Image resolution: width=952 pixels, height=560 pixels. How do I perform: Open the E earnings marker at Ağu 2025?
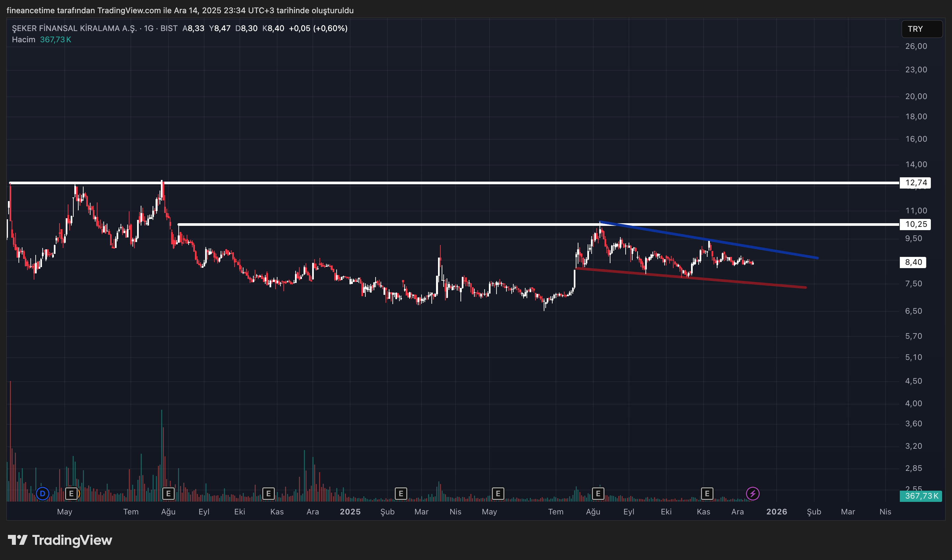(598, 493)
